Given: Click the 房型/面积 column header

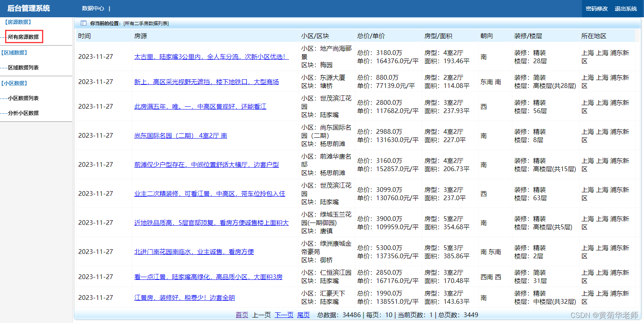Looking at the screenshot, I should (438, 36).
